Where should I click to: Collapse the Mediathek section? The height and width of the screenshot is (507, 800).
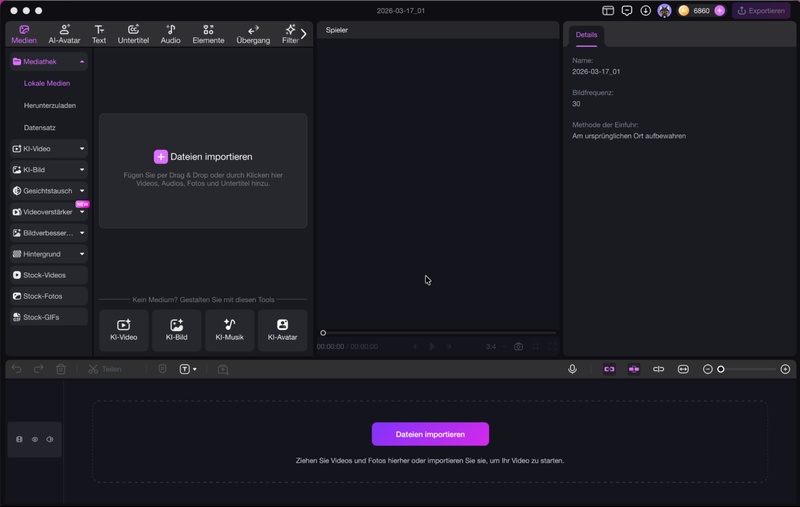pos(82,62)
